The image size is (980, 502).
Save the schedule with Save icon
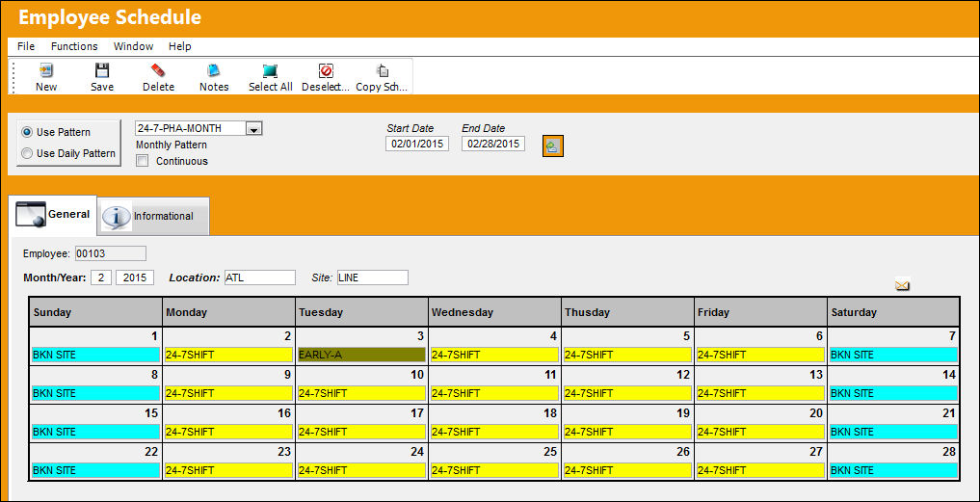click(x=102, y=70)
